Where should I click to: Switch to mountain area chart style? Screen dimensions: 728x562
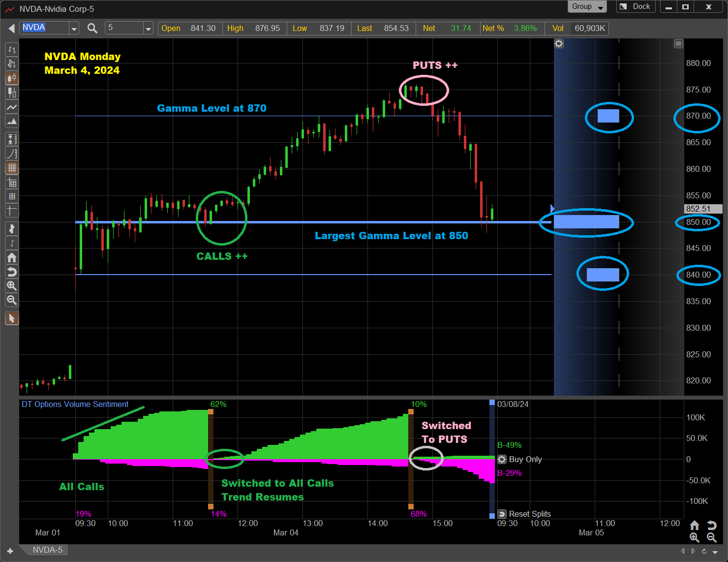click(12, 121)
